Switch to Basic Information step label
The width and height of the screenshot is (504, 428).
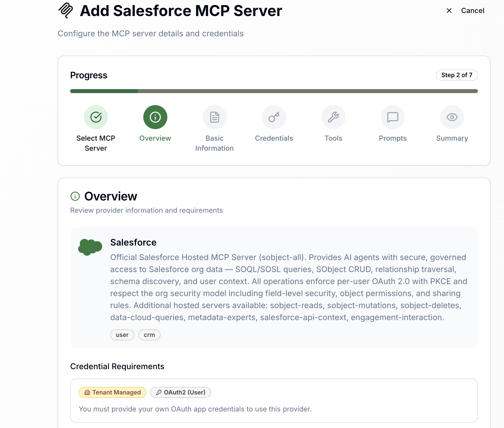point(214,143)
